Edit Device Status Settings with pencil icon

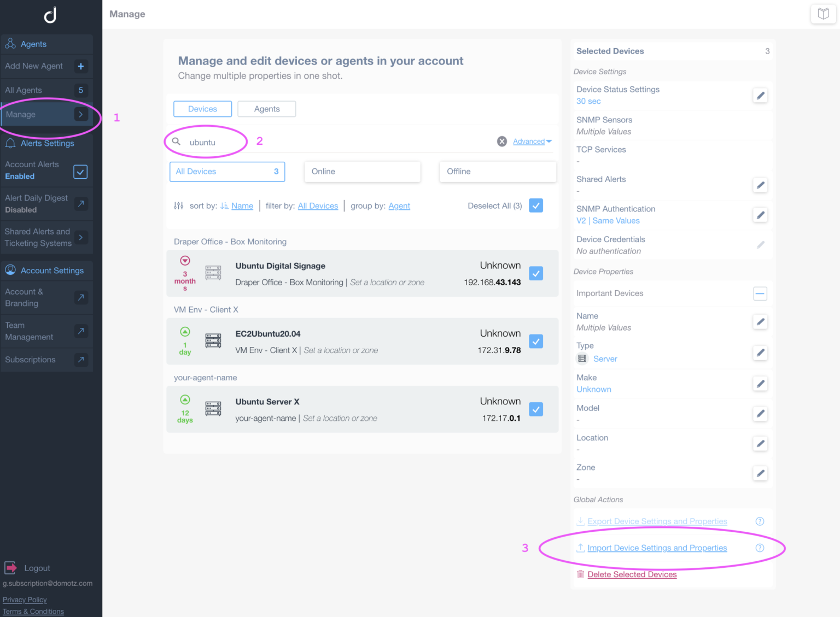[760, 95]
